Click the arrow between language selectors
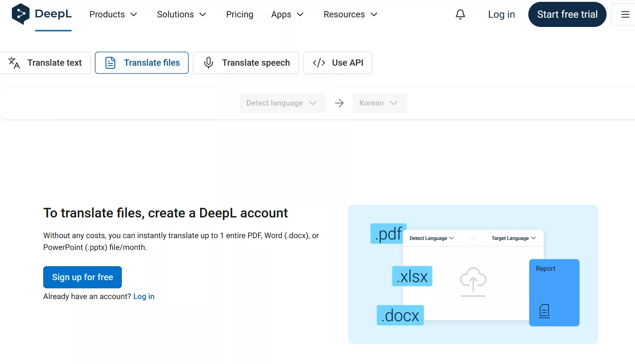This screenshot has width=635, height=364. [339, 103]
